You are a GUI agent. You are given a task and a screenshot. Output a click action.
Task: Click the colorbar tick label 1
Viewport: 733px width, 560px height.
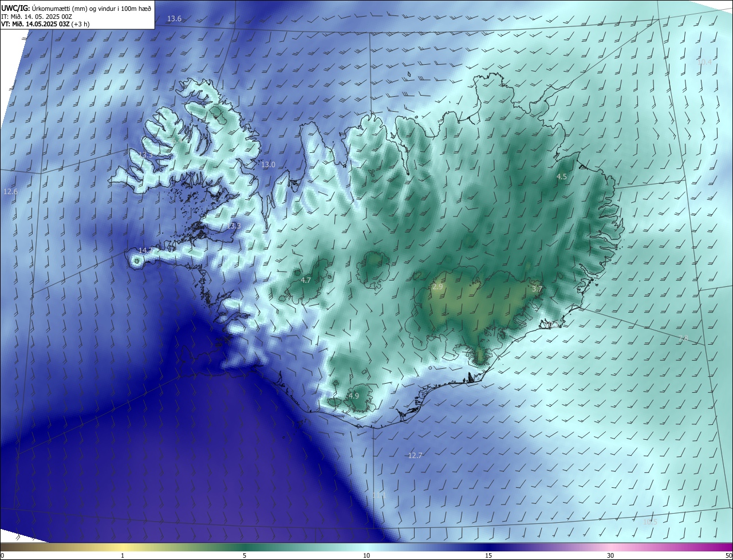click(123, 555)
